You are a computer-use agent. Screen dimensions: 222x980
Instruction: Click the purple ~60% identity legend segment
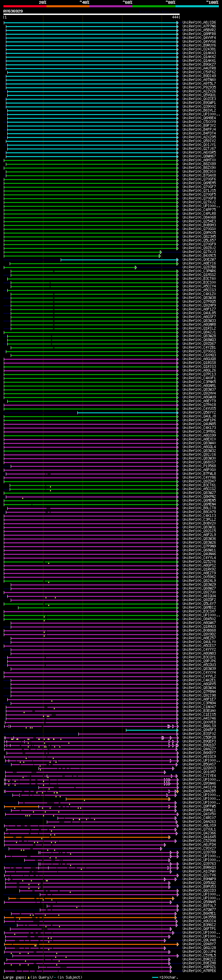tap(111, 6)
